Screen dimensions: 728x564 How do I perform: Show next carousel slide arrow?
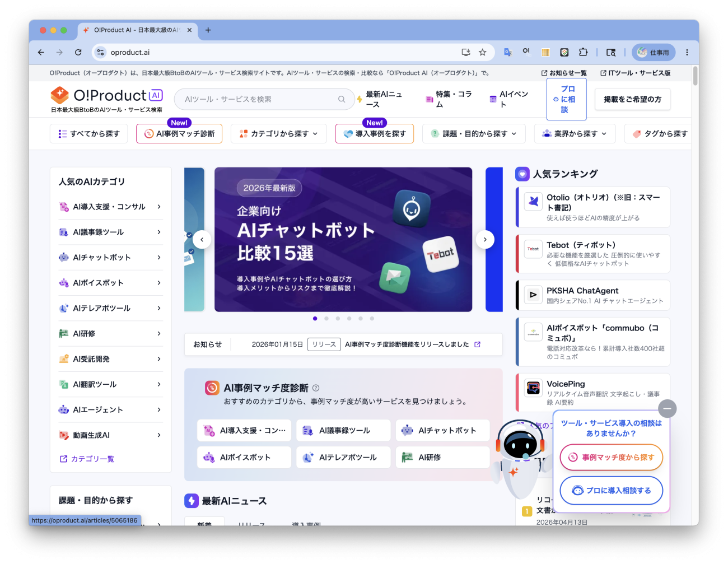(x=485, y=240)
